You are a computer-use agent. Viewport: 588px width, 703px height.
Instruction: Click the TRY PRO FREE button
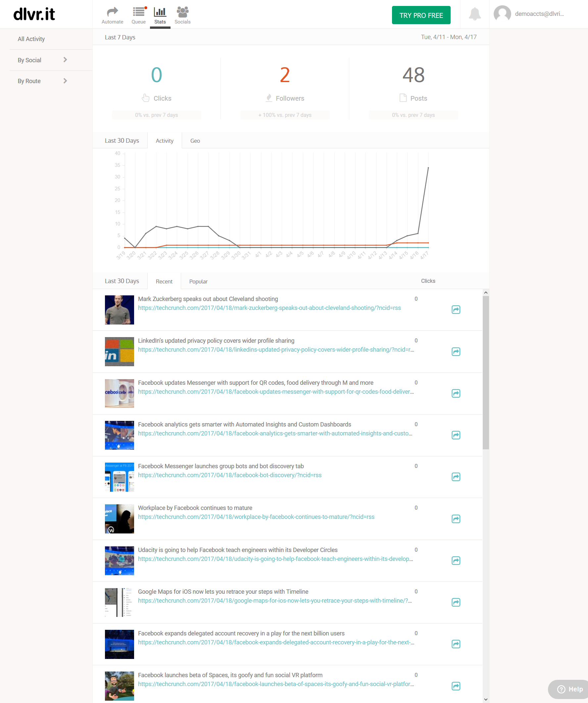(x=421, y=16)
